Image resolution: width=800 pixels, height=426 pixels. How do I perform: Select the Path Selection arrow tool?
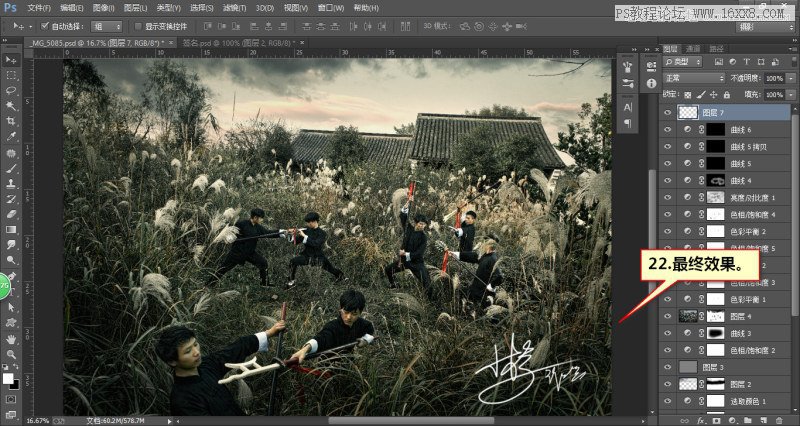pyautogui.click(x=11, y=308)
